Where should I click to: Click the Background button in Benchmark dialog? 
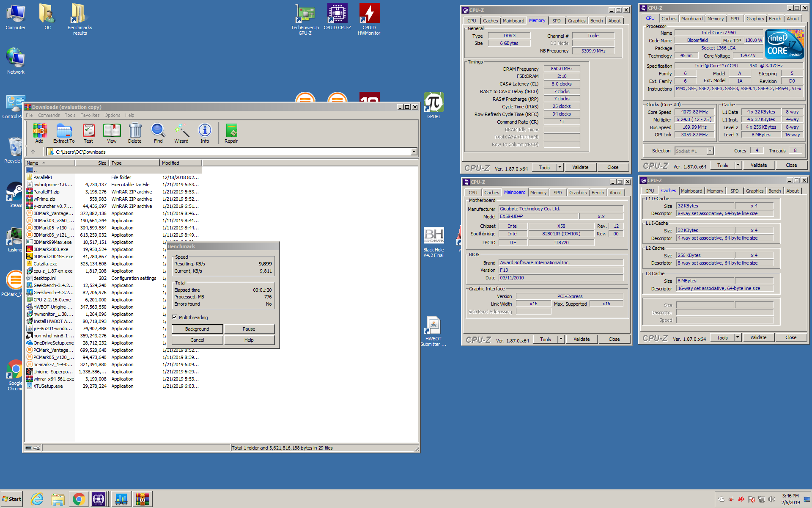197,329
